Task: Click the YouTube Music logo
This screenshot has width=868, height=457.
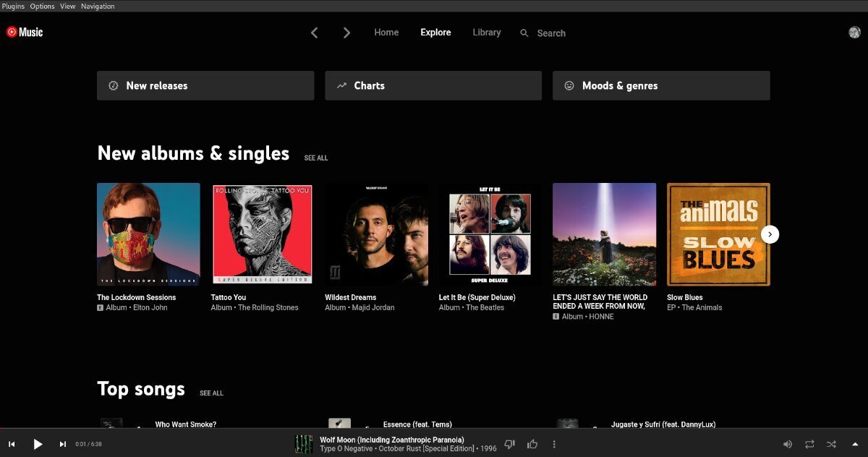Action: [x=25, y=32]
